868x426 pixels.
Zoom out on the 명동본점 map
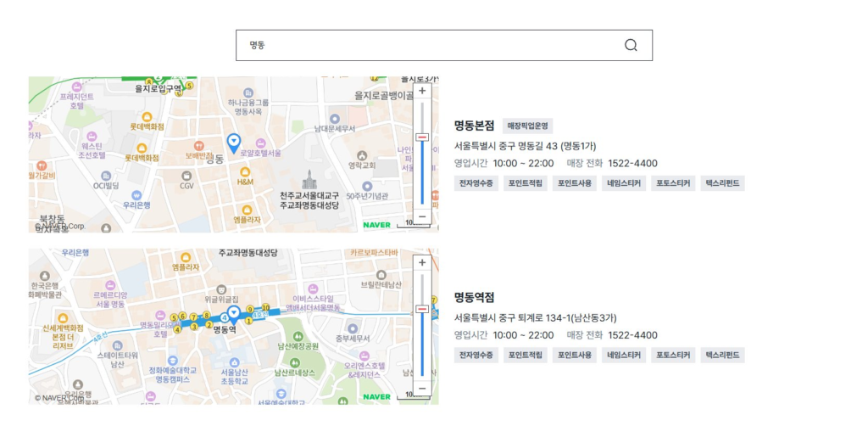tap(422, 216)
